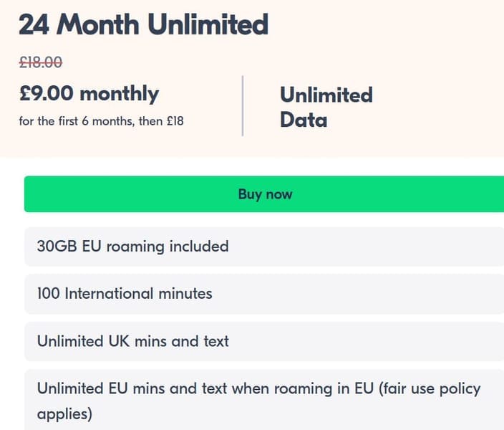Click the word 'Month' in the plan title
The width and height of the screenshot is (504, 430).
tap(97, 24)
